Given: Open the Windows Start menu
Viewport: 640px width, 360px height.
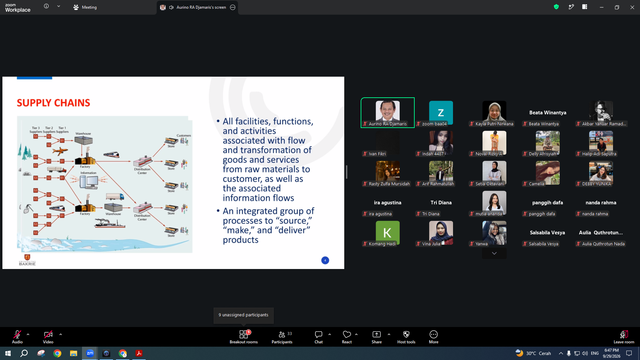Looking at the screenshot, I should point(8,353).
